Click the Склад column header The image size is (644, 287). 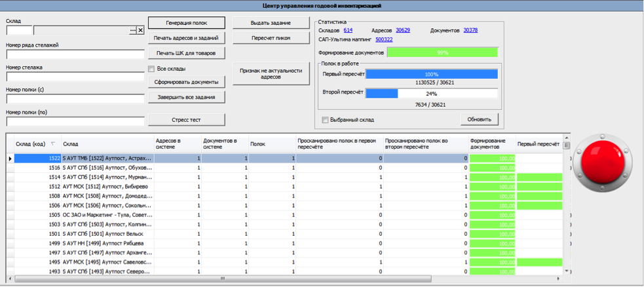pos(106,144)
